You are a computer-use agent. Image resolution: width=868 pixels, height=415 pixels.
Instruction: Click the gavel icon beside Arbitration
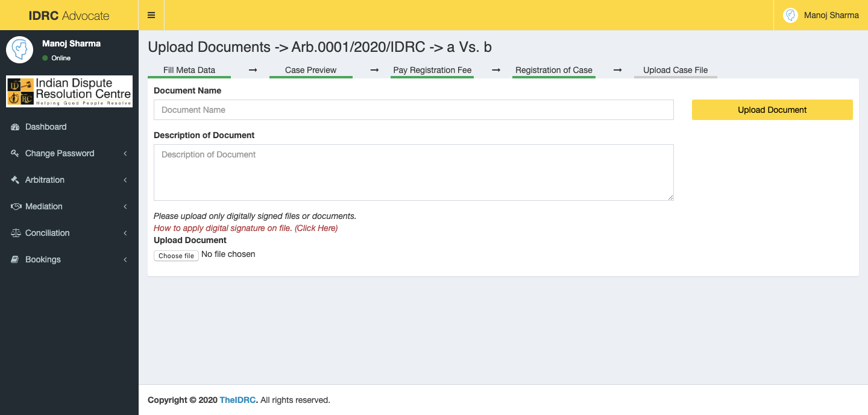coord(16,180)
